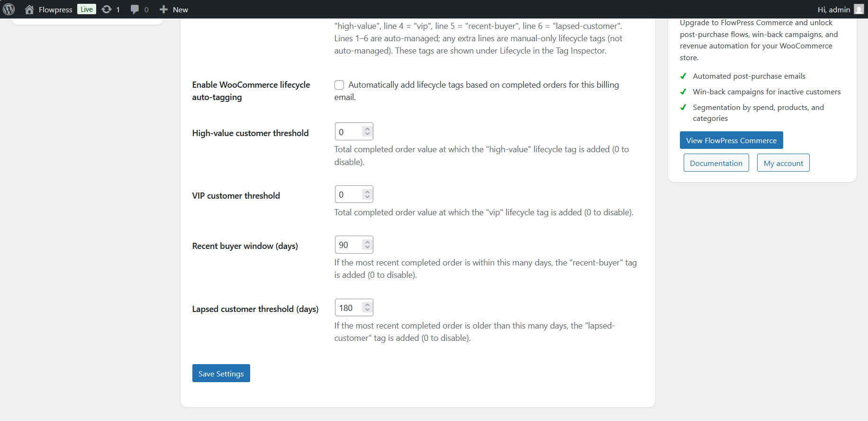Click the 'Enable WooCommerce lifecycle auto-tagging' label
868x421 pixels.
point(251,91)
